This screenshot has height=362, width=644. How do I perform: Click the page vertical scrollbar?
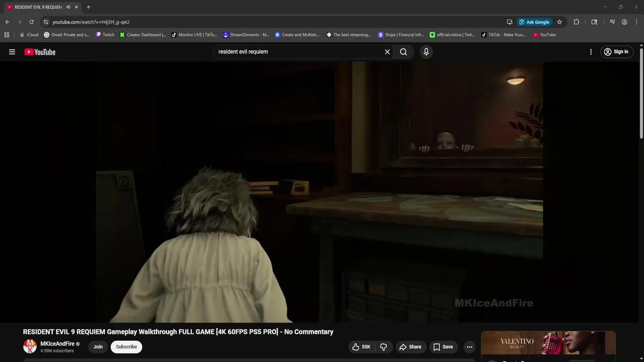(641, 93)
